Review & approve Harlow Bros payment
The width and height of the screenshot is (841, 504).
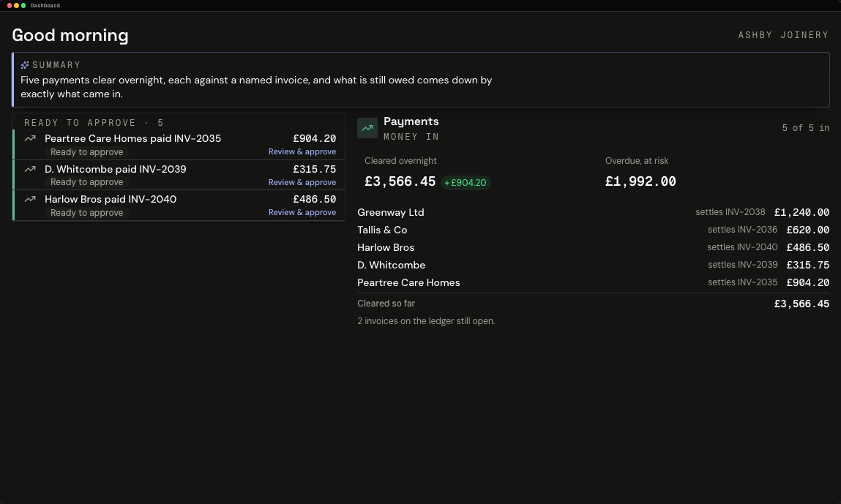[302, 212]
